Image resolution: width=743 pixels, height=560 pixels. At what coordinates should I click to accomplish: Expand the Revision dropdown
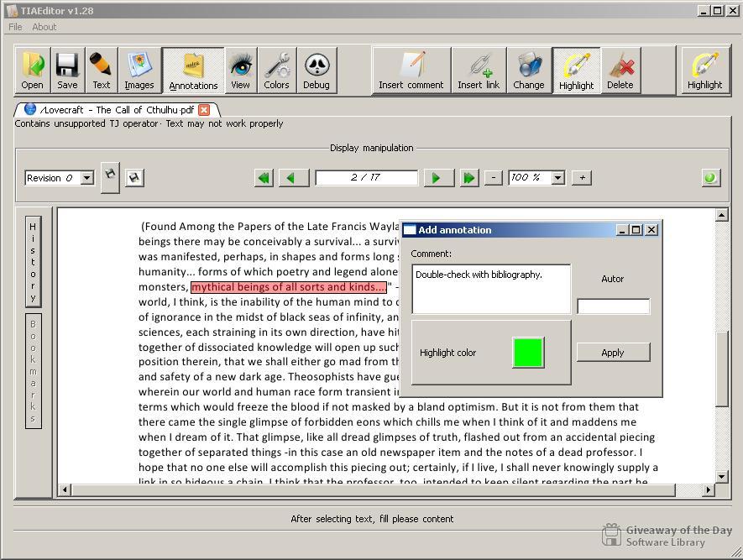[x=86, y=178]
